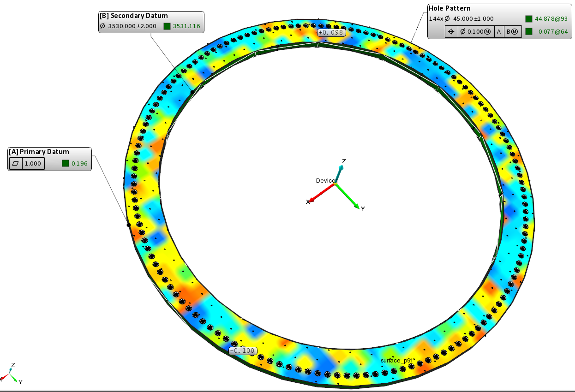Click the green indicator next to 44.878@93
Viewport: 575px width, 392px height.
529,19
